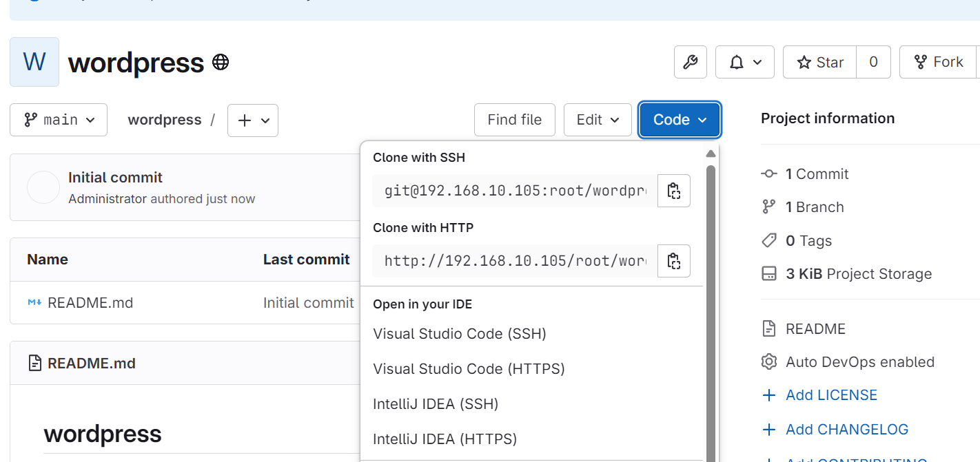Click the Add CHANGELOG link
The image size is (980, 462).
[x=847, y=430]
